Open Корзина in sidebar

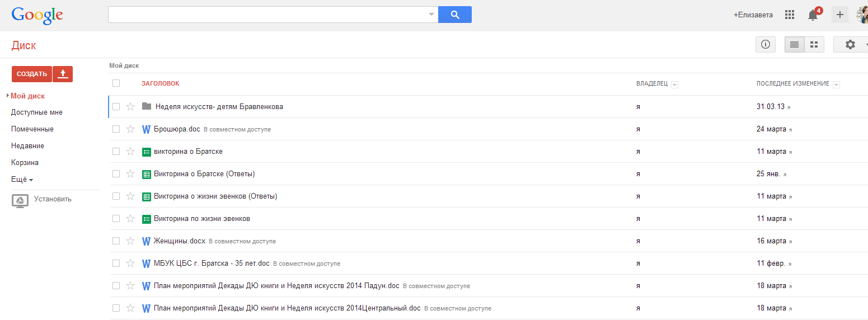click(25, 163)
